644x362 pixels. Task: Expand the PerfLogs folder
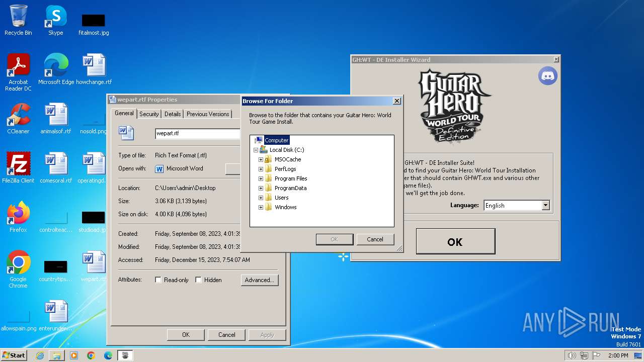(261, 169)
